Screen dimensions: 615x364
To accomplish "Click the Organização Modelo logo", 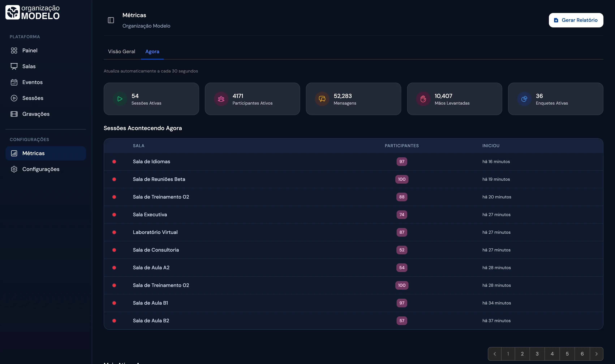I will point(32,12).
